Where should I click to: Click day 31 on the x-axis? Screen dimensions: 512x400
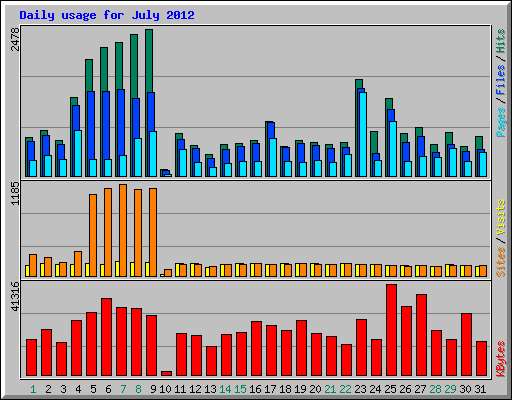(480, 389)
